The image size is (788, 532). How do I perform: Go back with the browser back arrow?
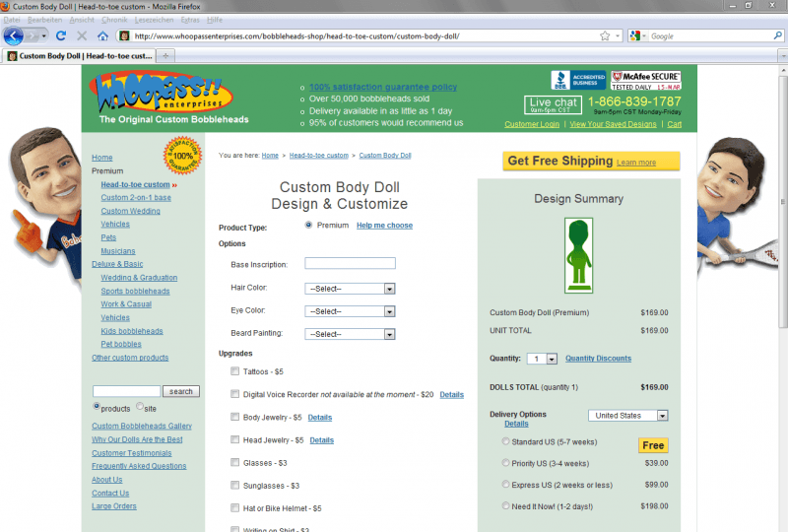[14, 36]
